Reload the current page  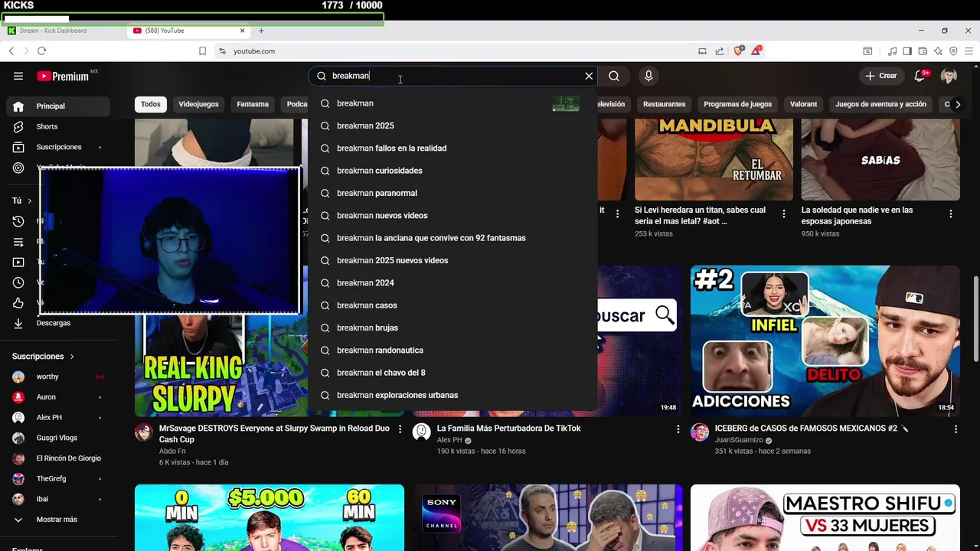point(41,51)
